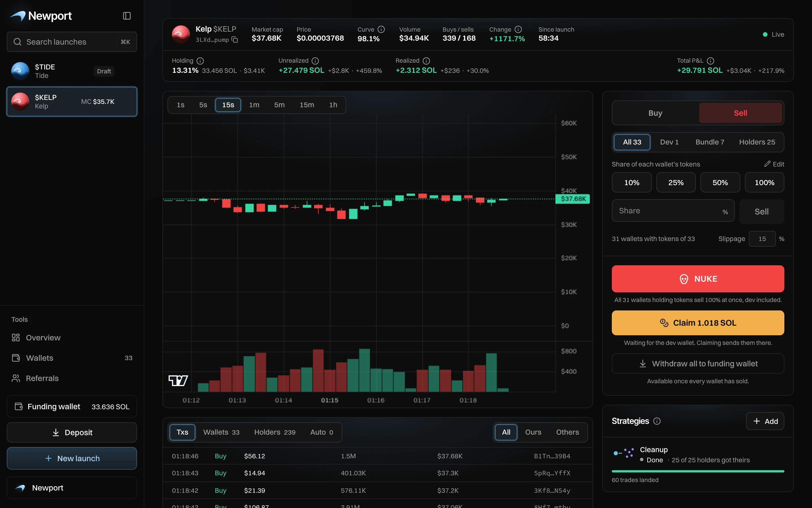Open the Overview tool
This screenshot has height=508, width=812.
click(x=72, y=338)
